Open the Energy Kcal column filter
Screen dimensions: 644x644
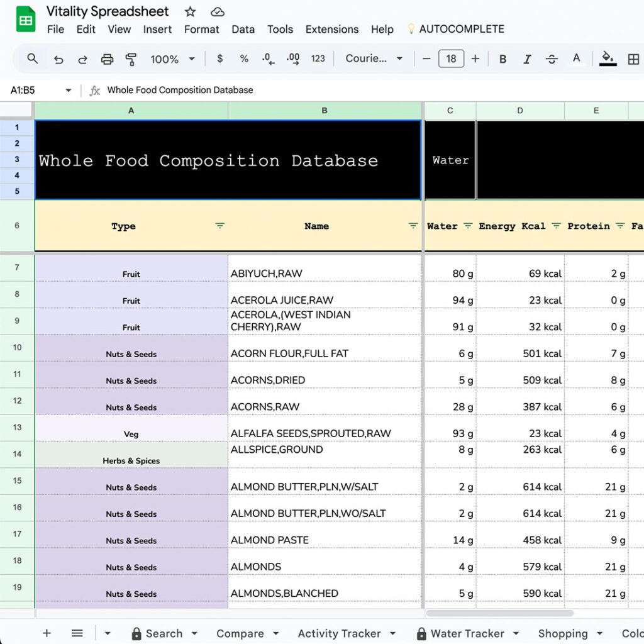tap(556, 226)
